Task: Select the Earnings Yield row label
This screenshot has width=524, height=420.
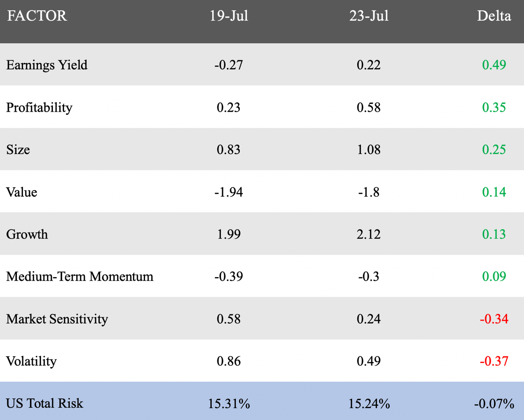Action: pyautogui.click(x=47, y=65)
